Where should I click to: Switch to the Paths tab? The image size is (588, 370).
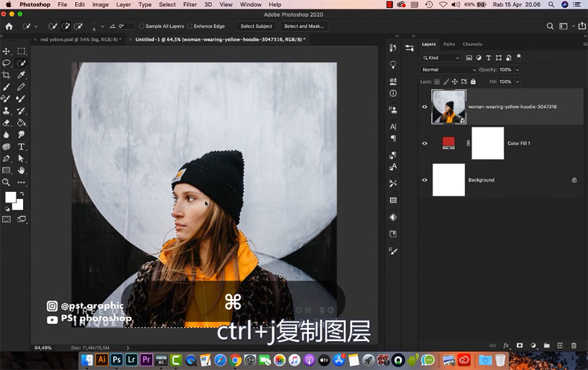pos(449,44)
